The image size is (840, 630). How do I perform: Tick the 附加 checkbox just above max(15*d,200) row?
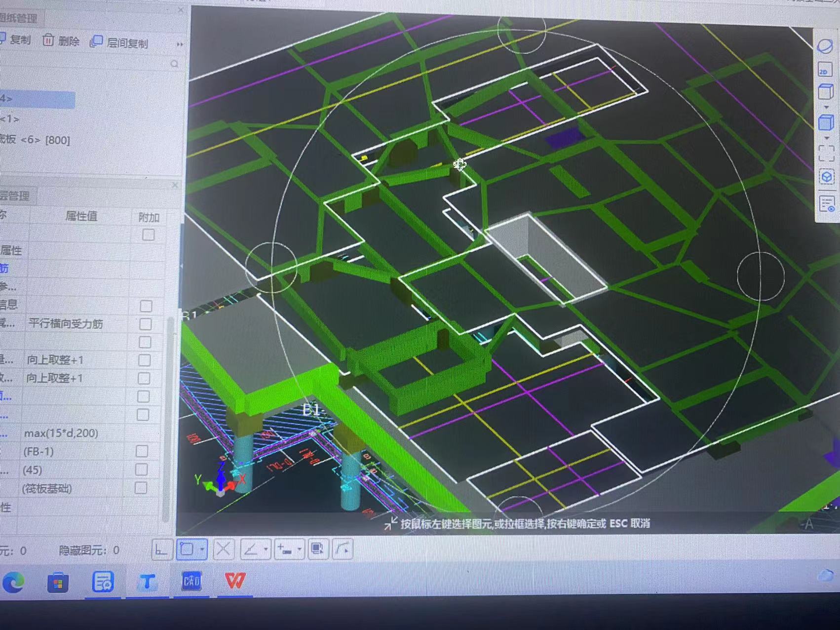[x=143, y=415]
